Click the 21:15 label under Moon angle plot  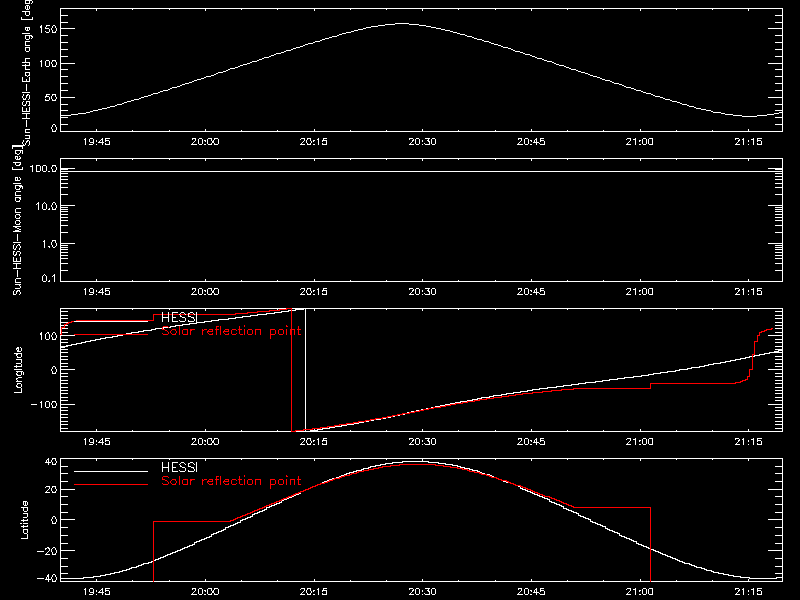click(748, 292)
